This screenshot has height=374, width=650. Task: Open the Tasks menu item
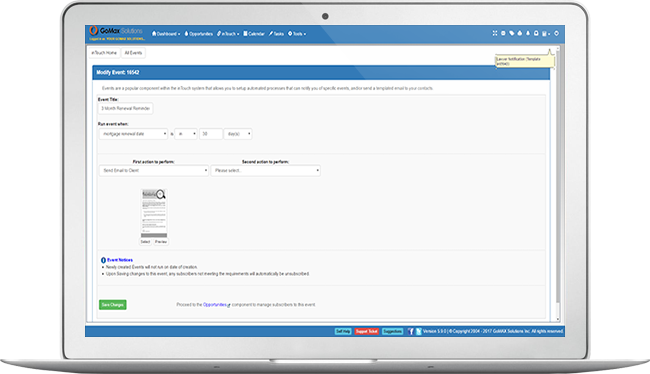276,34
